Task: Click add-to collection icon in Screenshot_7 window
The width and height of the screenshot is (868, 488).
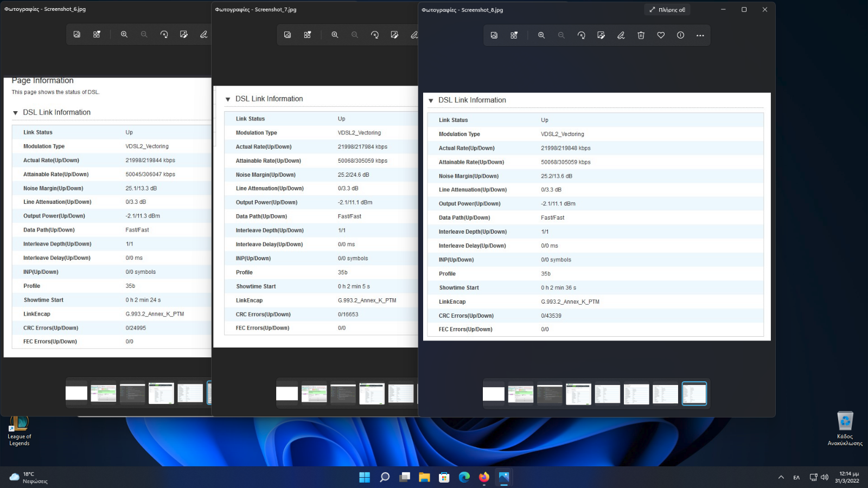Action: (308, 35)
